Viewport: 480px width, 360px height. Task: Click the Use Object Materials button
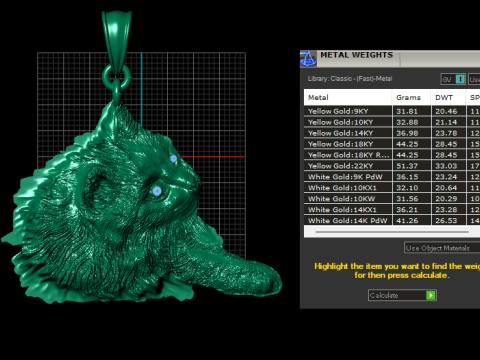[x=442, y=248]
